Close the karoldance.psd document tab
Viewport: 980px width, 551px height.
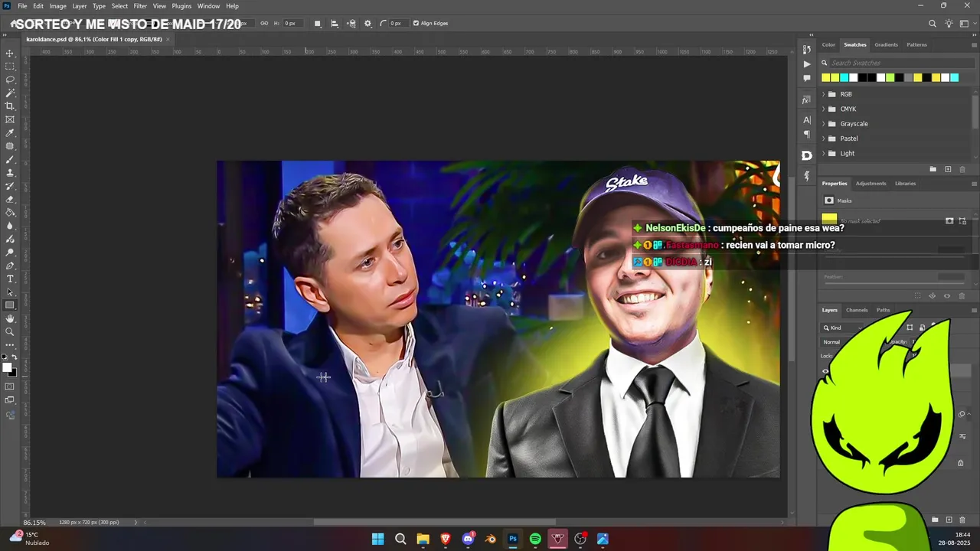pyautogui.click(x=168, y=39)
